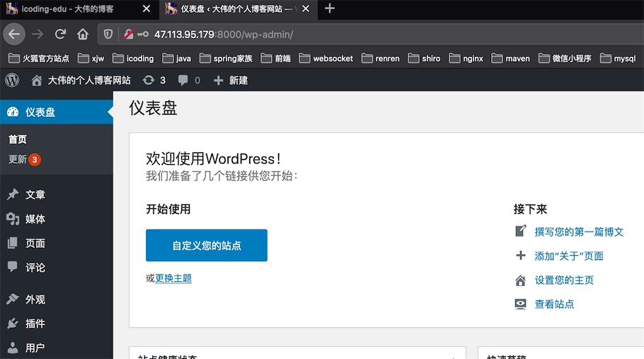
Task: Go to the browser home page icon
Action: click(83, 34)
